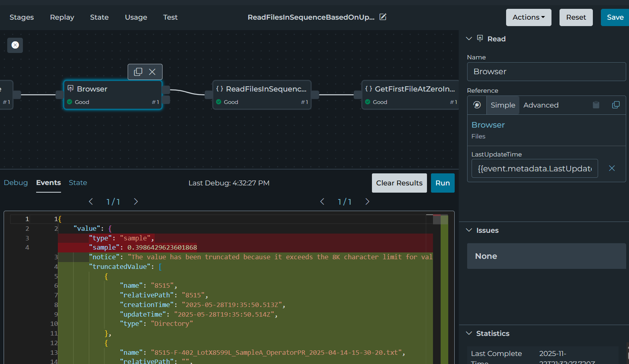Click the duplicate icon above Browser node

(x=138, y=72)
